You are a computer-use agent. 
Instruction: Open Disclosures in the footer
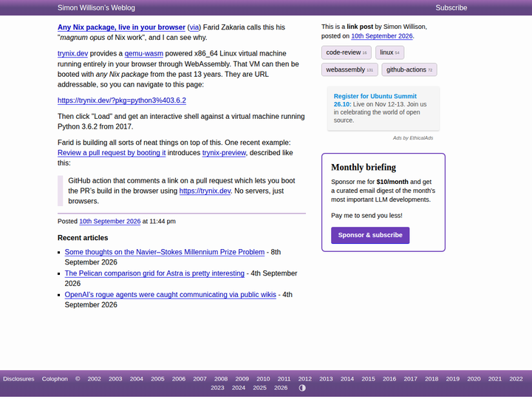[18, 378]
